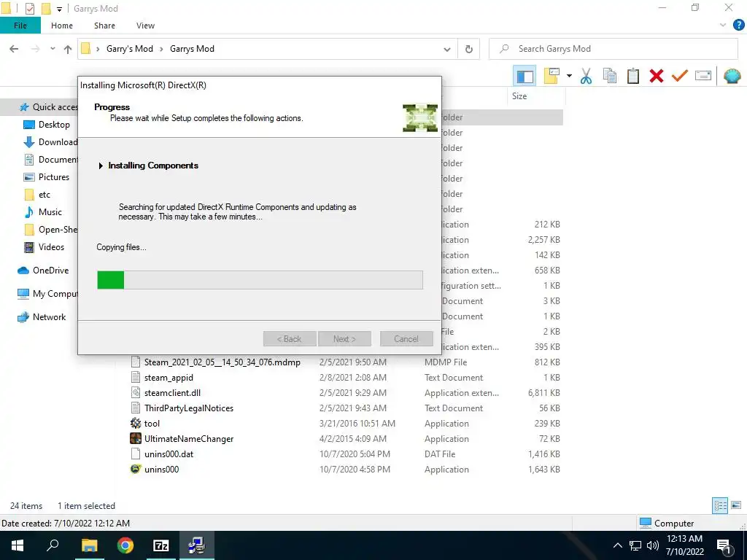
Task: Open the network tray icon
Action: coord(635,545)
